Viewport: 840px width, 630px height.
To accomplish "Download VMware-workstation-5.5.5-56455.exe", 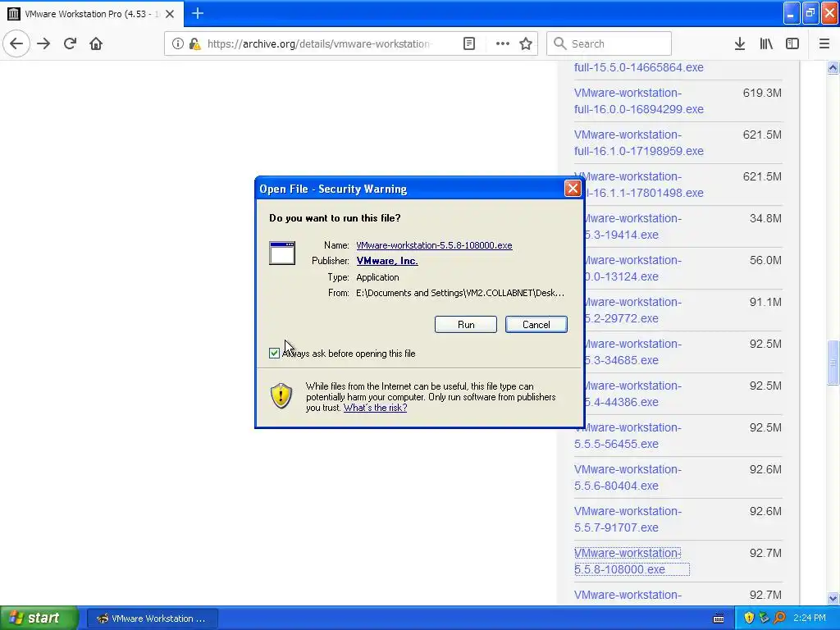I will [628, 436].
